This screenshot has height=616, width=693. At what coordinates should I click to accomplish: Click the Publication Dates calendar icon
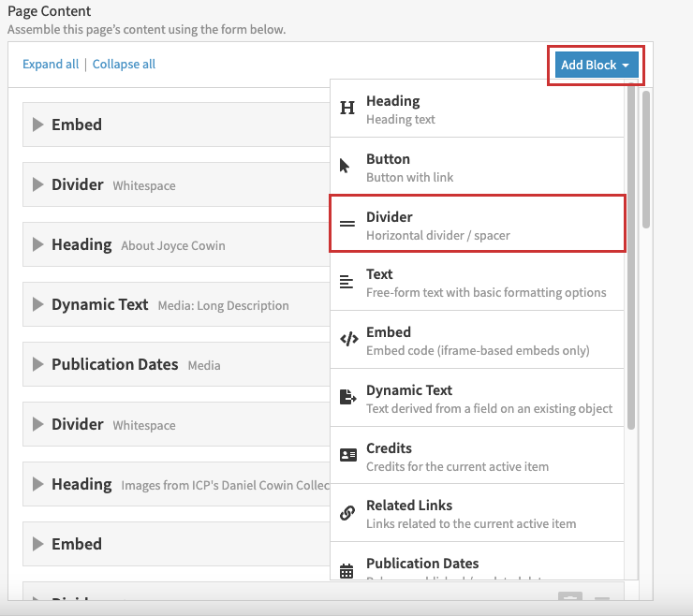coord(347,570)
